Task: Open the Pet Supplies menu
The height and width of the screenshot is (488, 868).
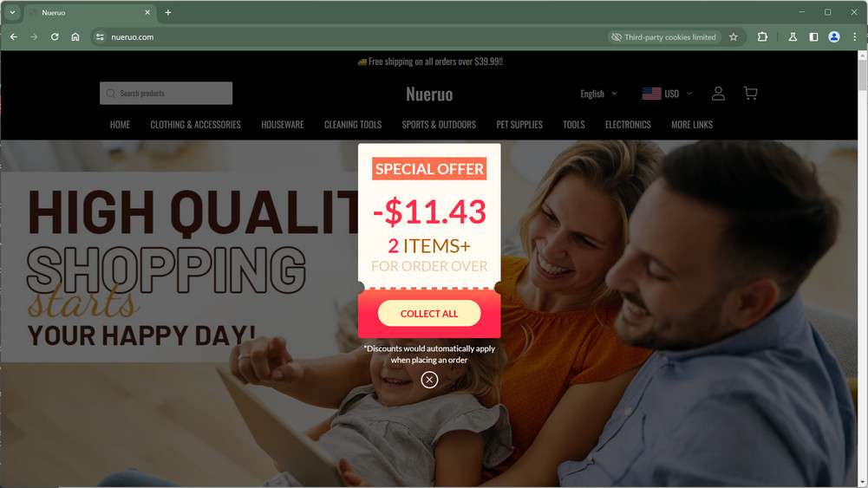Action: [x=519, y=125]
